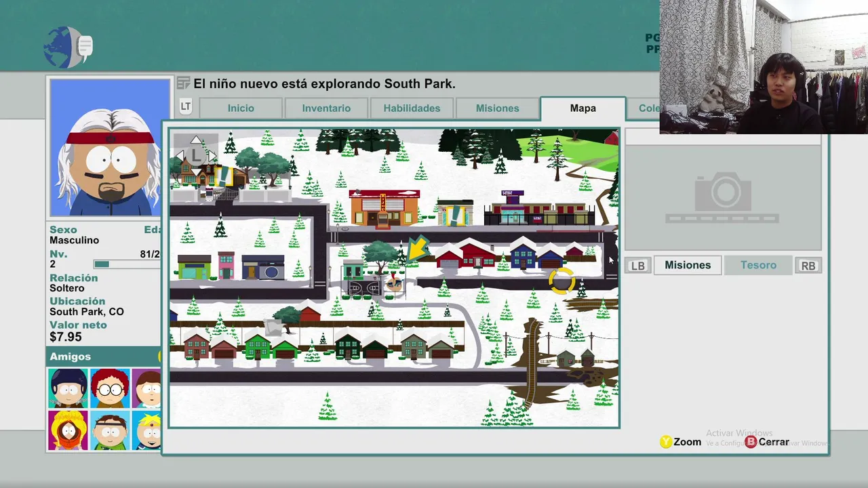This screenshot has width=868, height=488.
Task: Show the Misiones filter beside the LB button
Action: pos(688,265)
